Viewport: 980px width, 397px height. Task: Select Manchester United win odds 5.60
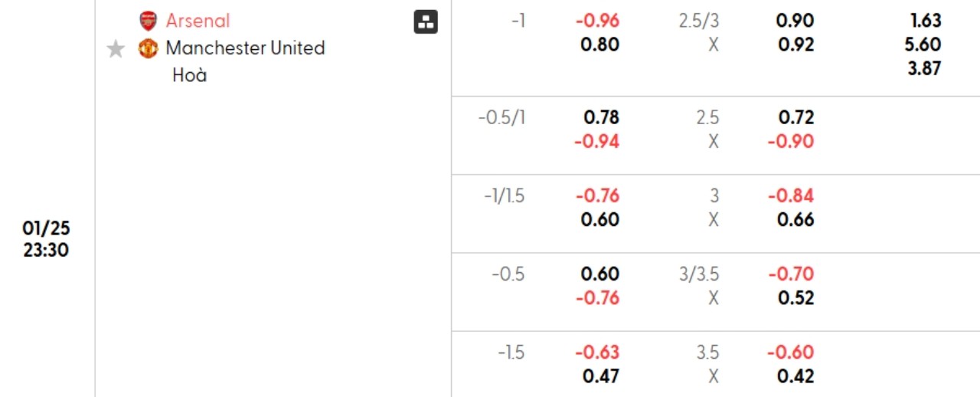pos(923,44)
